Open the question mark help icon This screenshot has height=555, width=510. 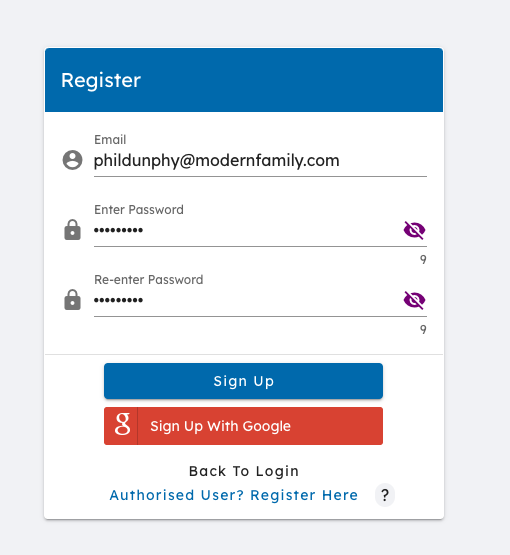click(x=385, y=494)
